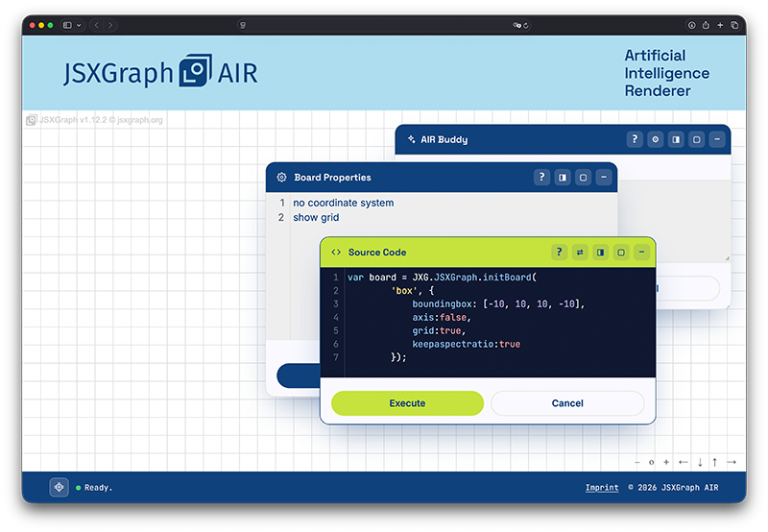Open help for Board Properties panel

[x=541, y=178]
